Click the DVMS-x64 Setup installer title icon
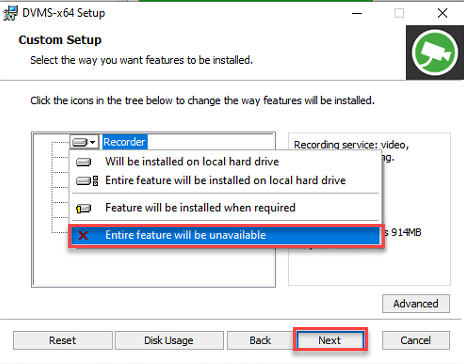This screenshot has width=464, height=364. 10,13
